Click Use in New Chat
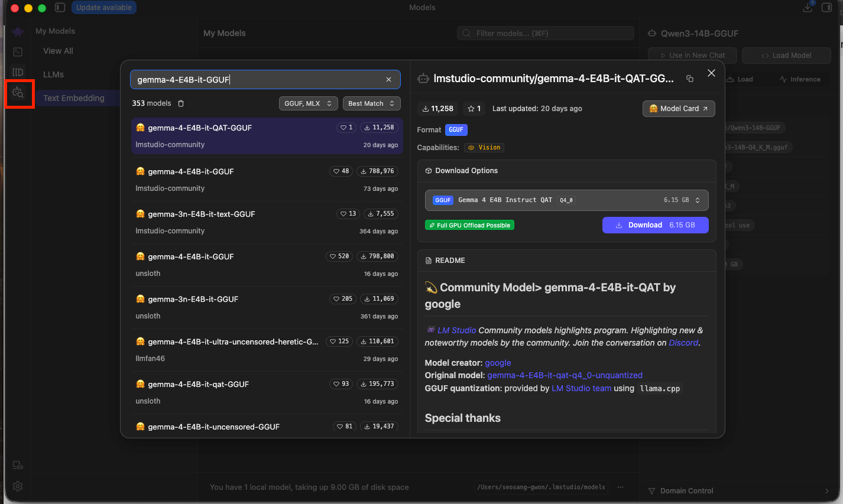843x504 pixels. pos(692,56)
